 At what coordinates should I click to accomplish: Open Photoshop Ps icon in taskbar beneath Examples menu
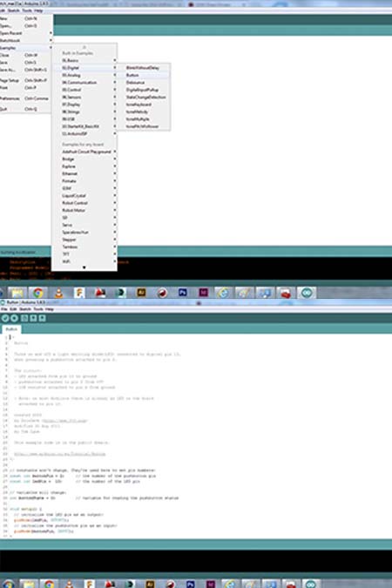pos(182,293)
